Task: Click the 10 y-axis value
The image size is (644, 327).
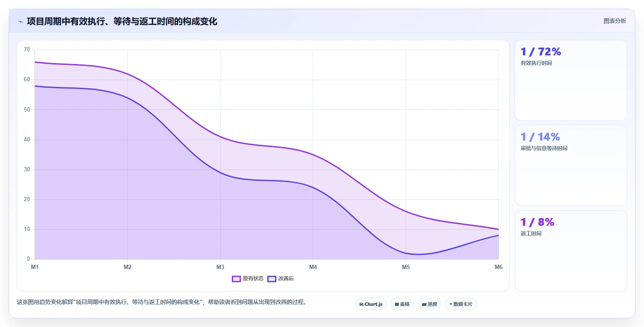Action: (x=27, y=229)
